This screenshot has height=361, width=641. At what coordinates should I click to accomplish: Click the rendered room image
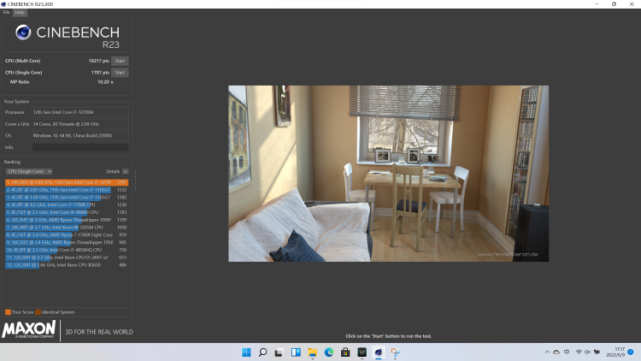(388, 173)
